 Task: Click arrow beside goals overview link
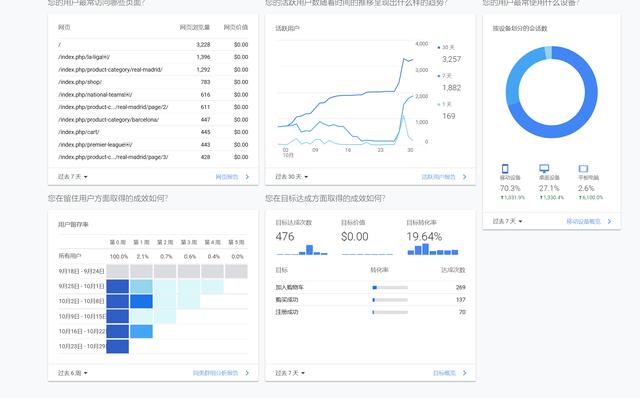(x=464, y=373)
